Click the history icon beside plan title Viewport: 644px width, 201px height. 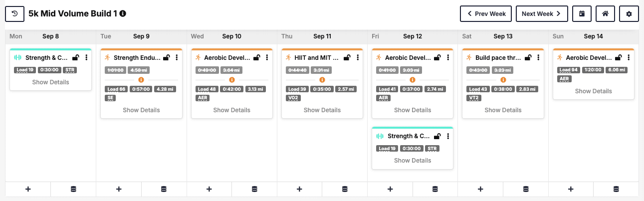[14, 14]
